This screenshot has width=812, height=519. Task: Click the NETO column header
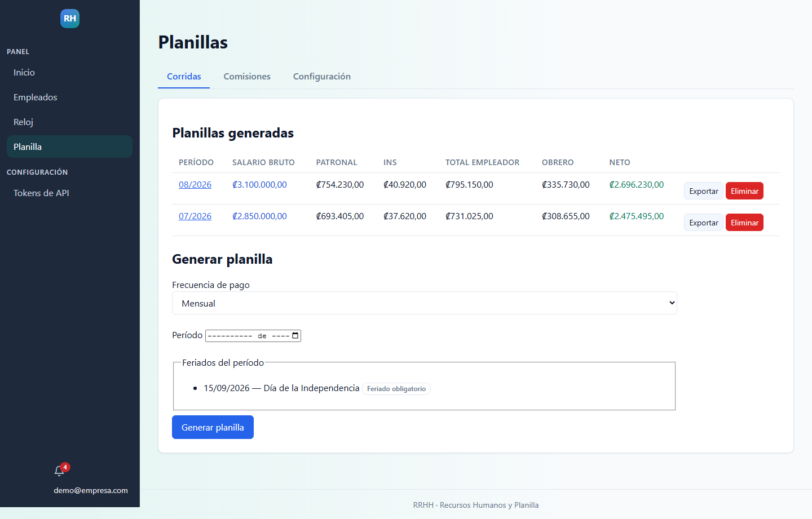tap(620, 162)
